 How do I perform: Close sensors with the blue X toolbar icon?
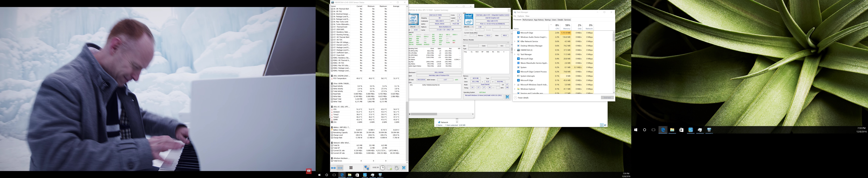pos(404,168)
